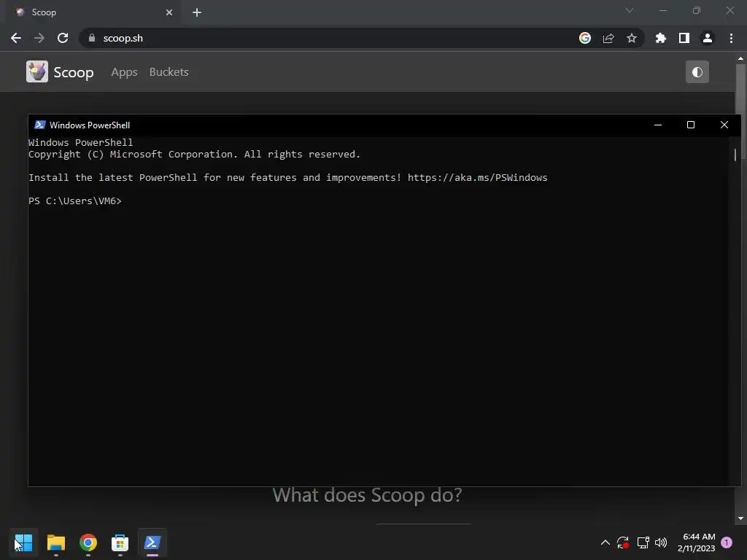Click the webpage scroll down arrow
Image resolution: width=747 pixels, height=560 pixels.
[740, 518]
